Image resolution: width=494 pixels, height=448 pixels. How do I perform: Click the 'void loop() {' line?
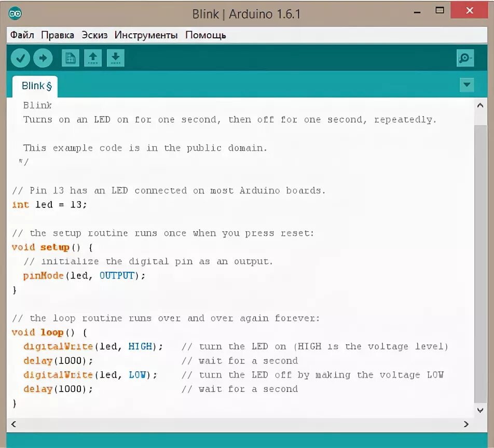[49, 332]
